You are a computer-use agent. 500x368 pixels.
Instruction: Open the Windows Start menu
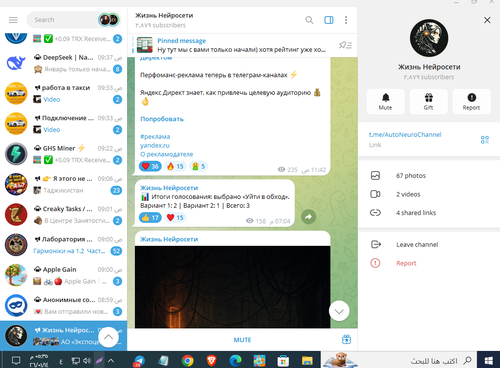point(489,360)
